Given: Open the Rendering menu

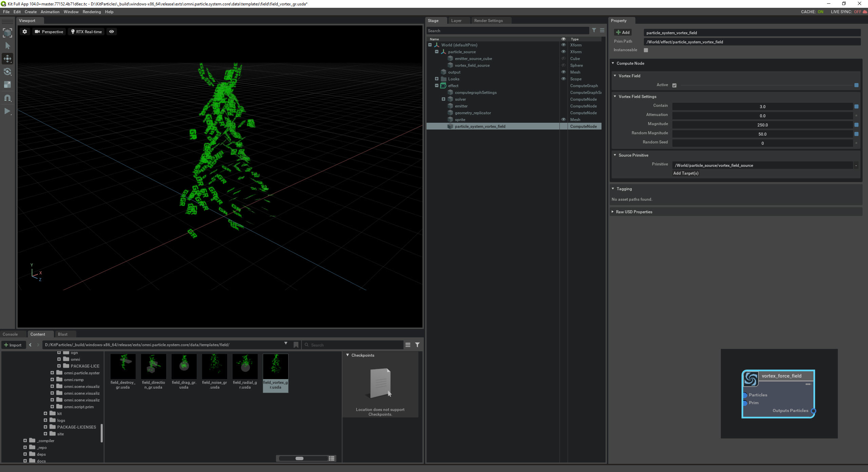Looking at the screenshot, I should (92, 12).
